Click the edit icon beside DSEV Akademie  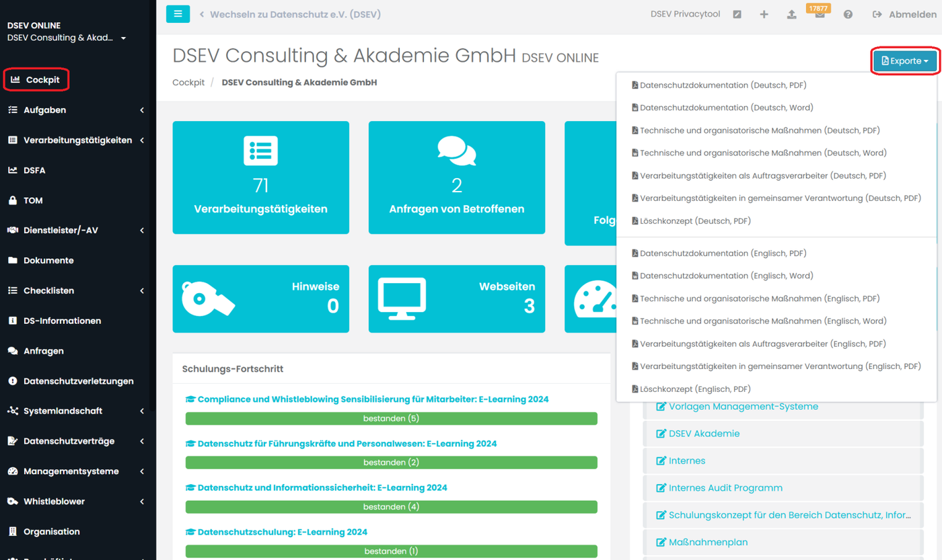pos(661,434)
